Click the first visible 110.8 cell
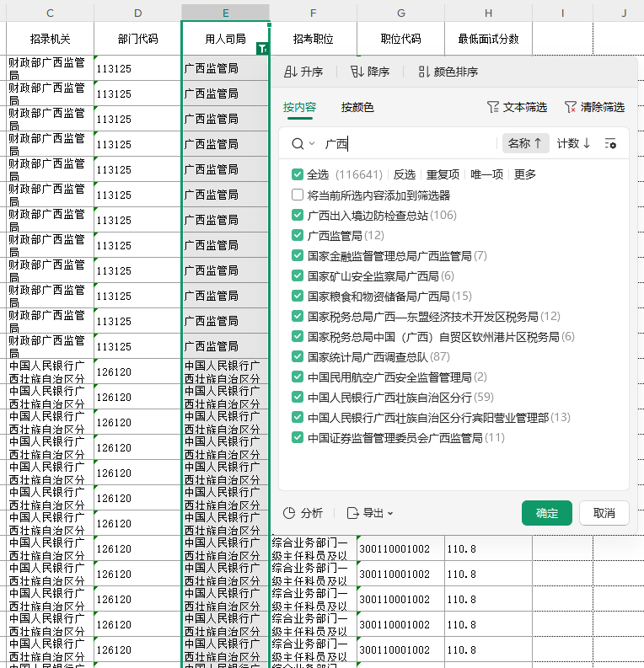 point(488,548)
